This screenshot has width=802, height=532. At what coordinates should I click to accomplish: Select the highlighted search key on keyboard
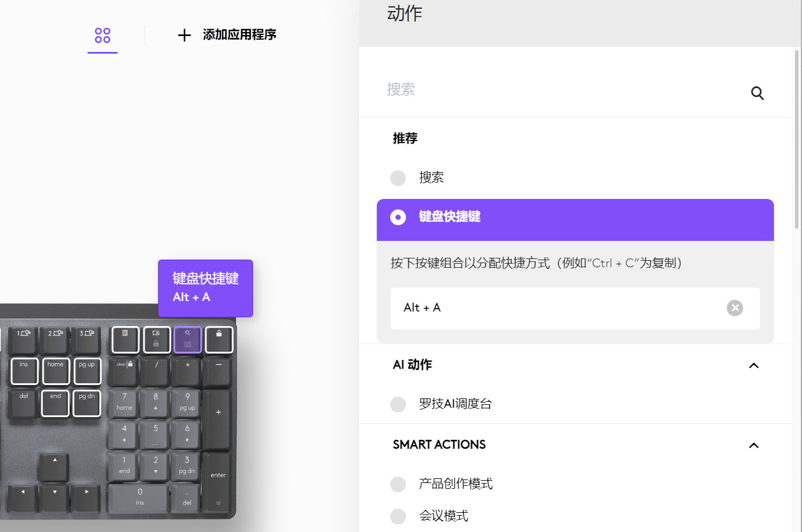188,339
